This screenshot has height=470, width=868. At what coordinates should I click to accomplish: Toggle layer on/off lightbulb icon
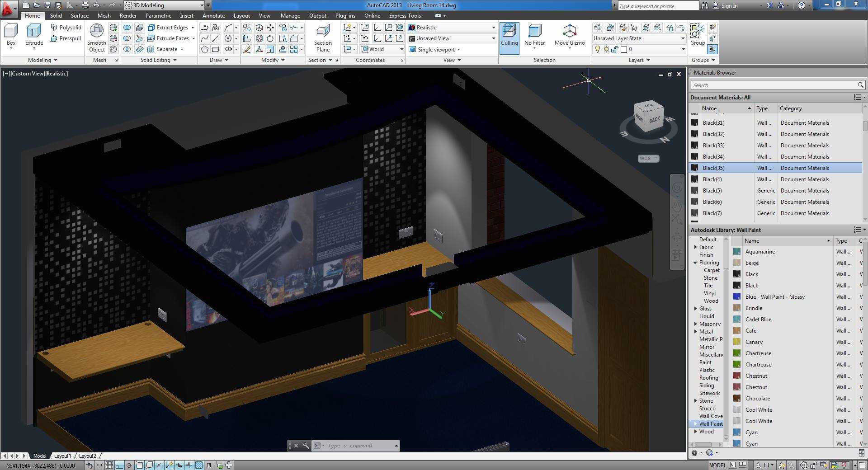[598, 49]
